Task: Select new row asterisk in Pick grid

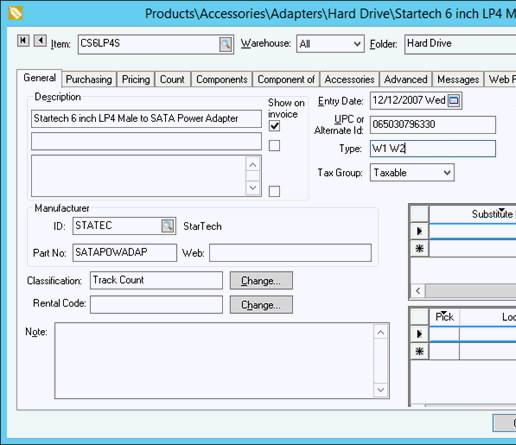Action: (419, 351)
